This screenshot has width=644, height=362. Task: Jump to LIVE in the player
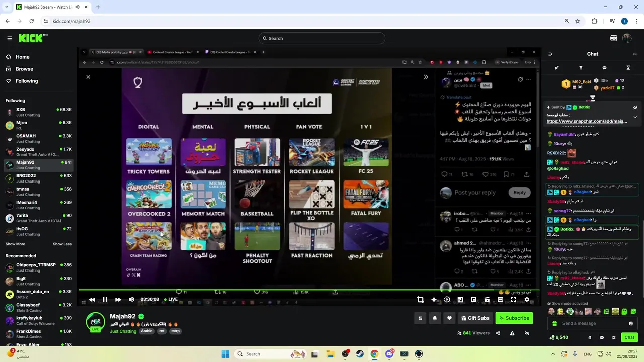pyautogui.click(x=170, y=299)
